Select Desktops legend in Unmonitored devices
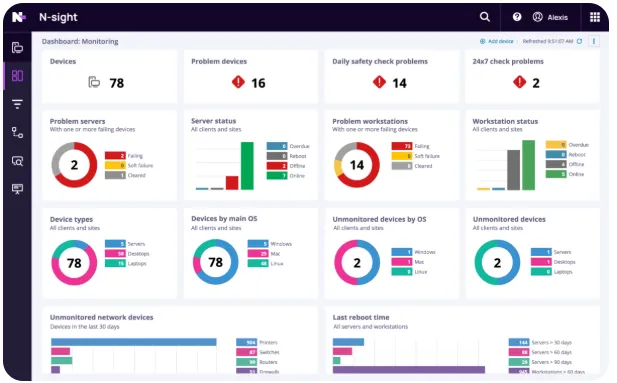Image resolution: width=617 pixels, height=383 pixels. (553, 262)
